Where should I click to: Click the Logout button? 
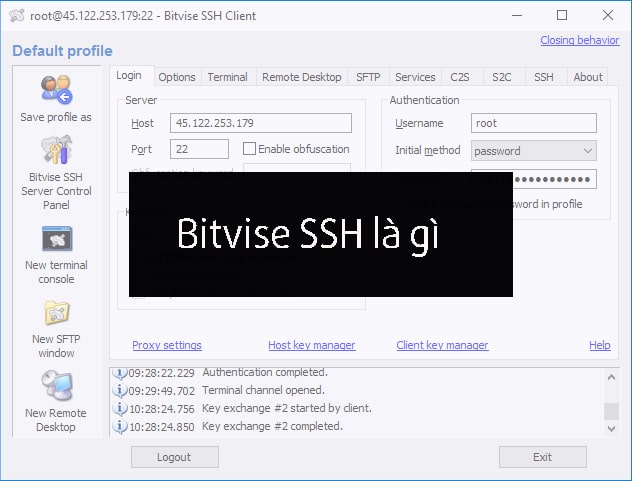click(175, 457)
